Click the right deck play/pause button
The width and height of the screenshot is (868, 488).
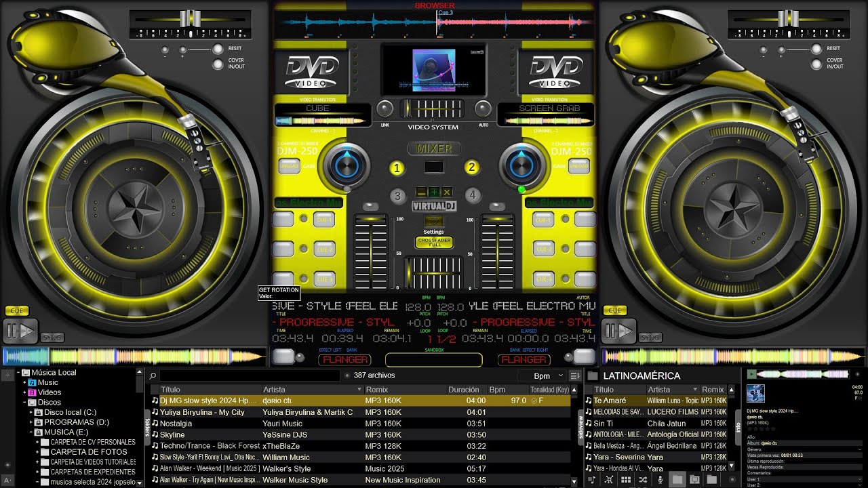point(618,331)
